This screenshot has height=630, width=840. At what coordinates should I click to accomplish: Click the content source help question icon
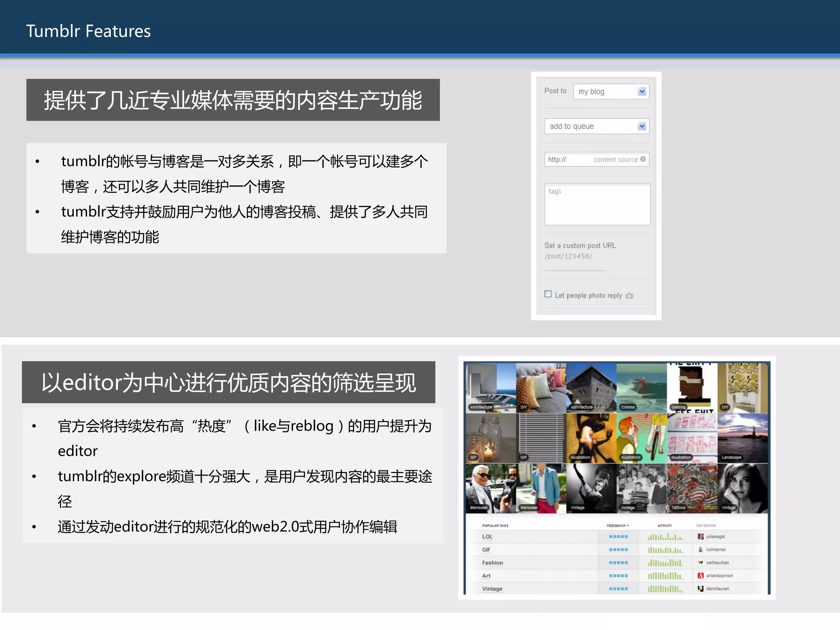(643, 159)
